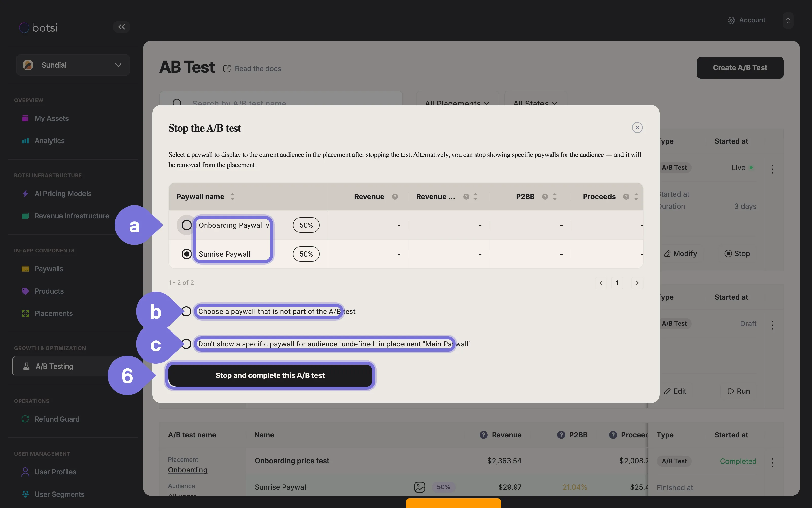Click the Read the docs external-link icon
The height and width of the screenshot is (508, 812).
[x=227, y=69]
